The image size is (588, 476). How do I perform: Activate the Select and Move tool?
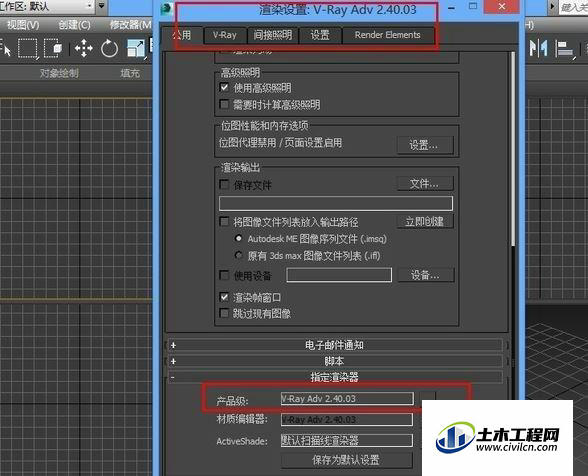[83, 48]
